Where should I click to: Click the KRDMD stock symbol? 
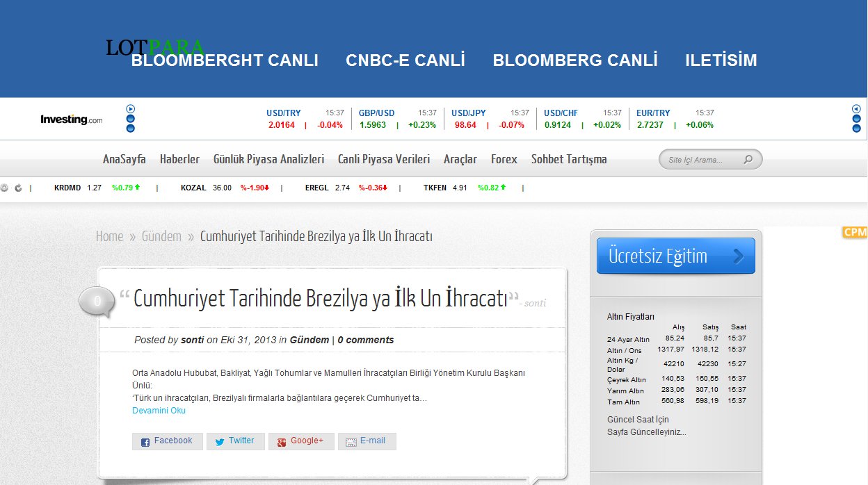[67, 188]
